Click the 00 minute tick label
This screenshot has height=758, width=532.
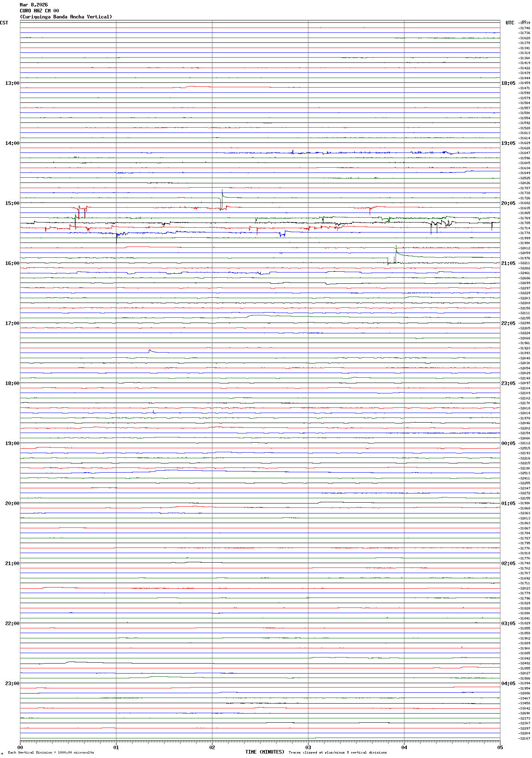point(20,747)
